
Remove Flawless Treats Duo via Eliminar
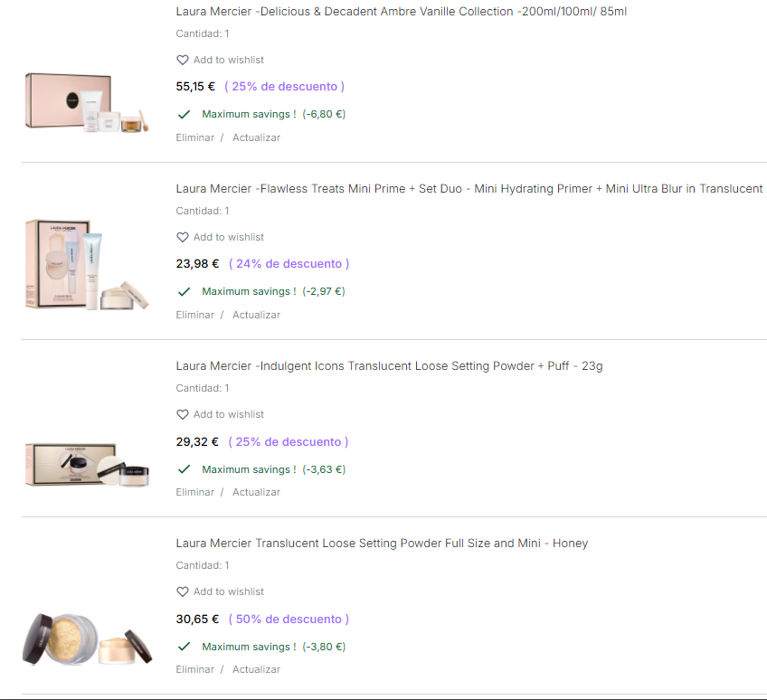(x=195, y=315)
